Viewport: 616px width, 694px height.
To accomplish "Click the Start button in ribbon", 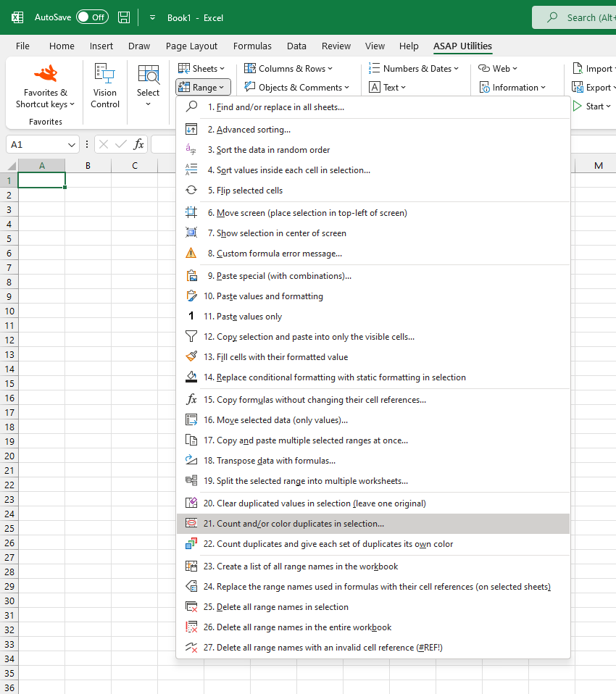I will [591, 106].
